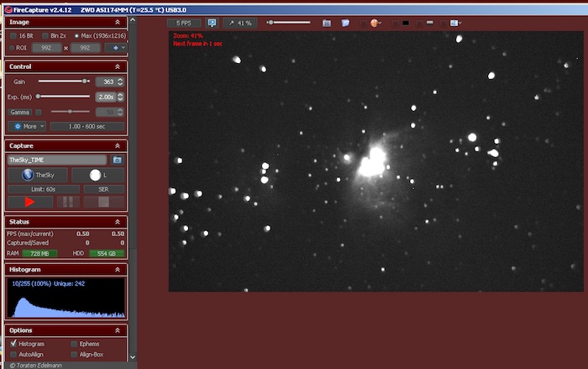
Task: Select the L filter button
Action: coord(98,175)
